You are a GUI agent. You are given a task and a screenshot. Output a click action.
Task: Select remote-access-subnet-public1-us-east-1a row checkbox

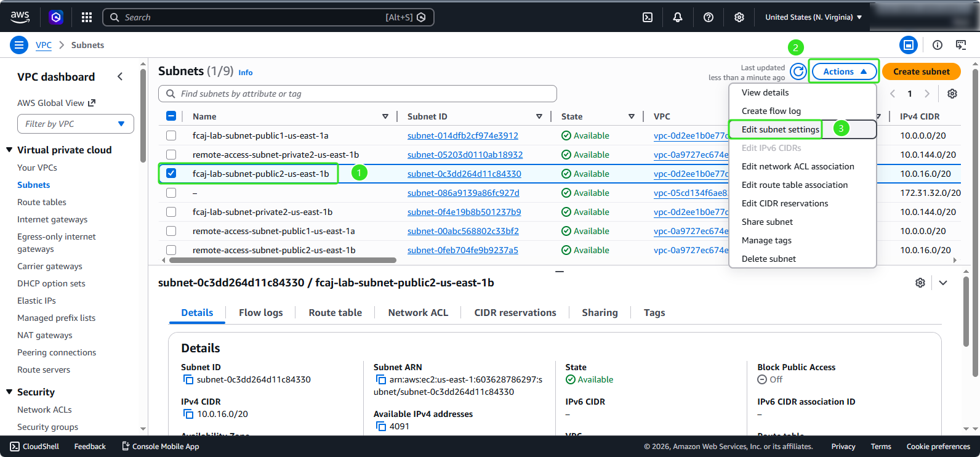tap(171, 231)
